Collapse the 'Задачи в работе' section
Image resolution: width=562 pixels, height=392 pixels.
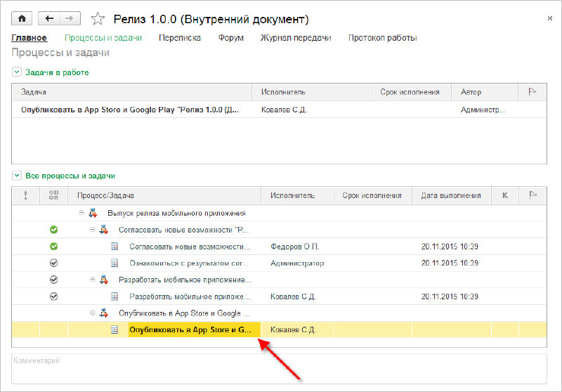click(x=16, y=72)
